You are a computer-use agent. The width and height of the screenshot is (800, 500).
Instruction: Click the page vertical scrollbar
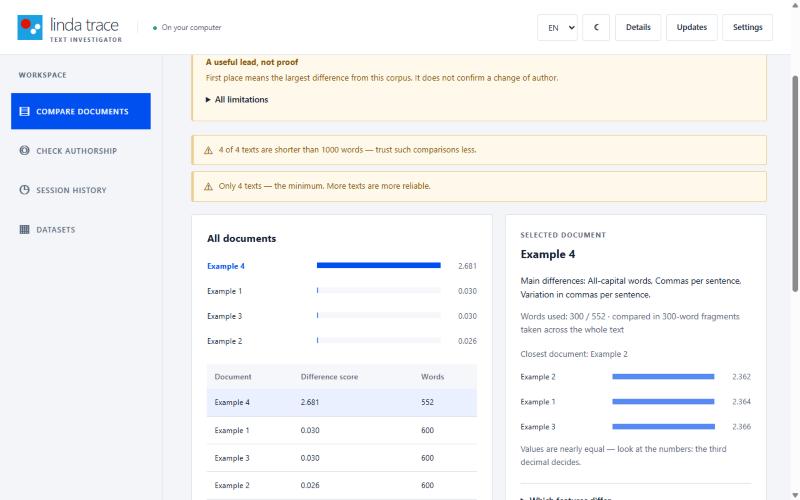coord(795,184)
